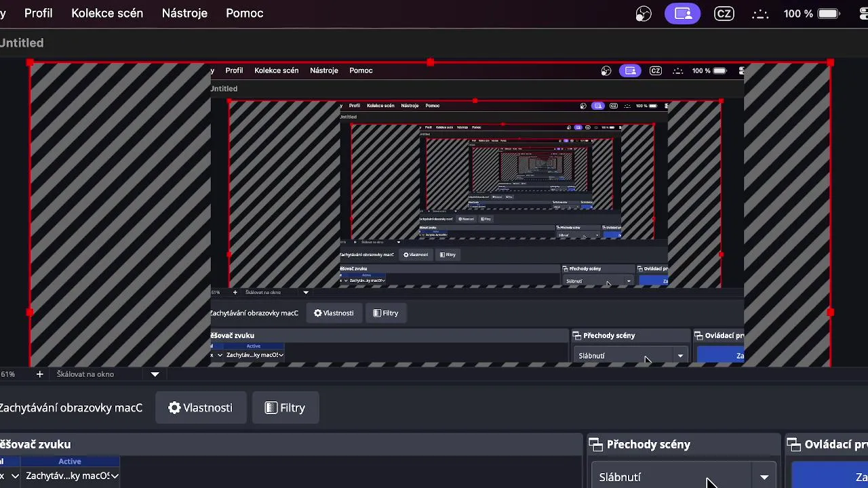868x488 pixels.
Task: Click the top-center red handle of outer preview
Action: 431,62
